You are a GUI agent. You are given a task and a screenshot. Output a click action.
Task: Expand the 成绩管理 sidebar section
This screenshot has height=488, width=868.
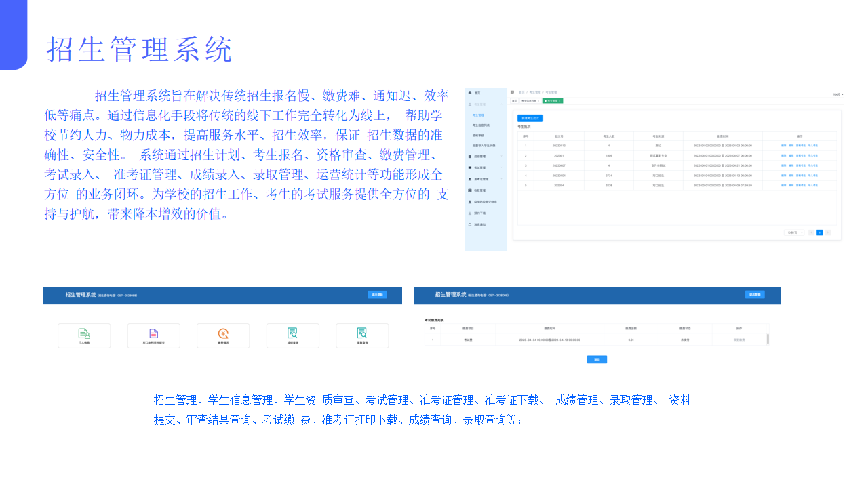(x=501, y=157)
